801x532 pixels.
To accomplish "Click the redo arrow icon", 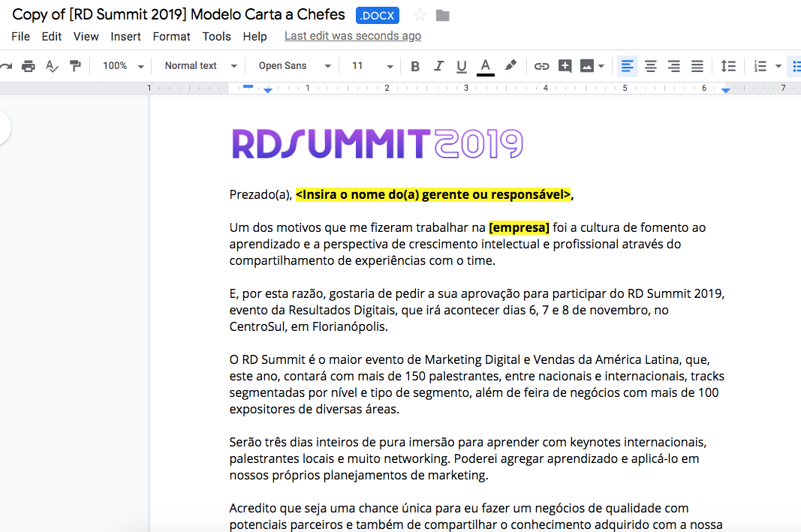I will point(6,66).
